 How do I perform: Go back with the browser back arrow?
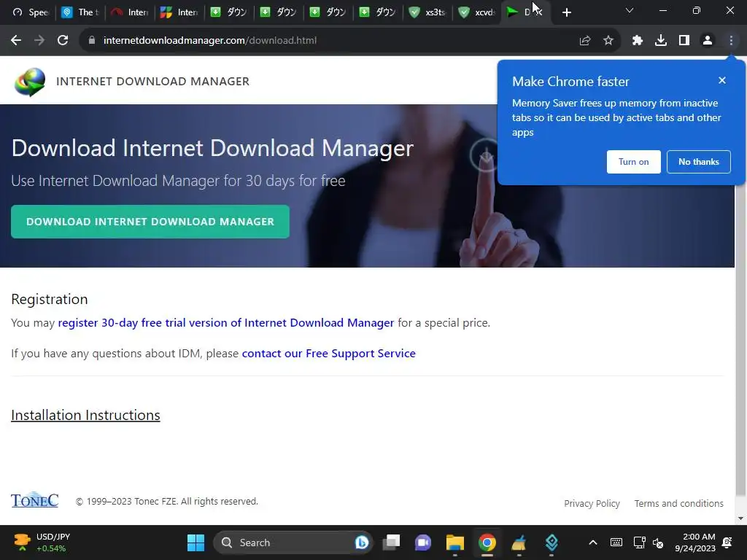pyautogui.click(x=16, y=41)
